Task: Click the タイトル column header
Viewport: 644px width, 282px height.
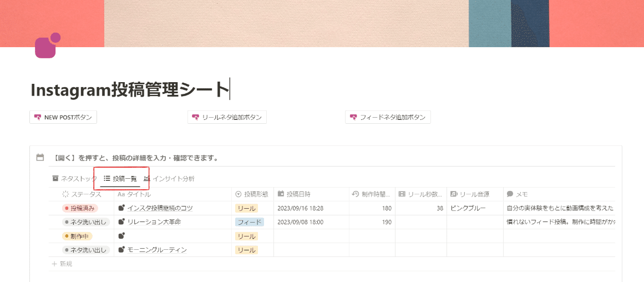Action: click(173, 194)
